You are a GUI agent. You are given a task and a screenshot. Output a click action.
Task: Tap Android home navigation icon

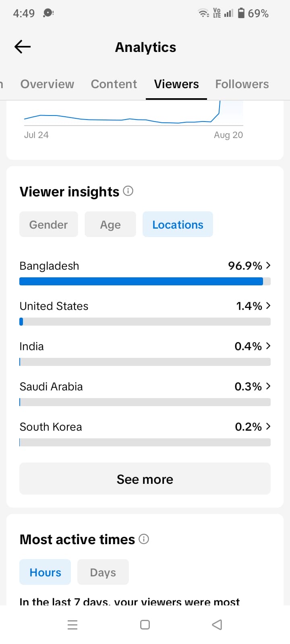145,625
